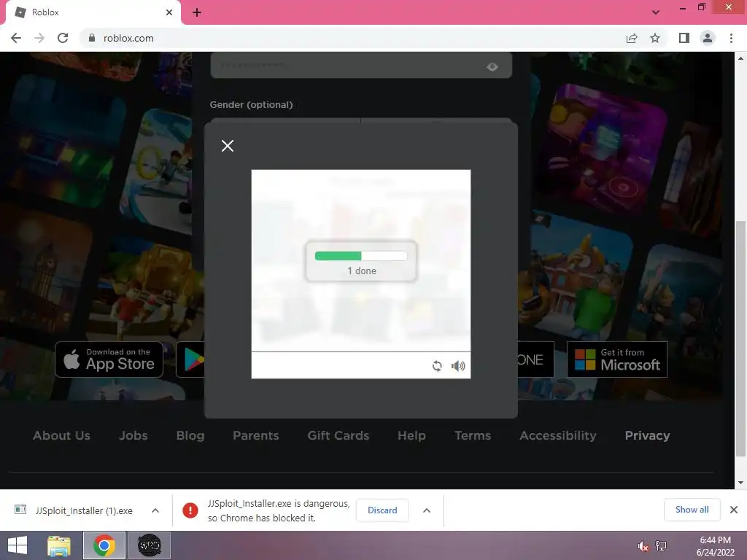The width and height of the screenshot is (747, 560).
Task: Show all downloads
Action: 692,510
